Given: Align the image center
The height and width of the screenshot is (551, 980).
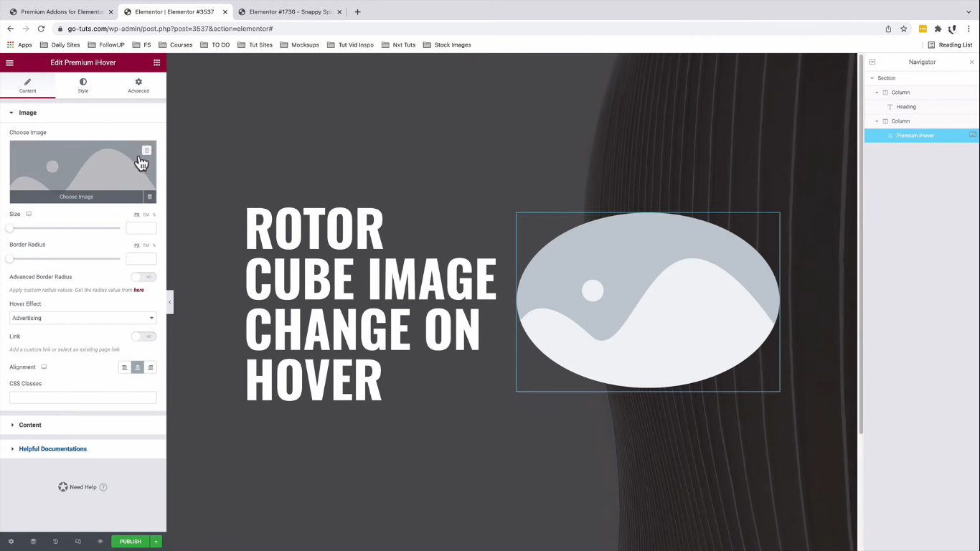Looking at the screenshot, I should coord(138,367).
